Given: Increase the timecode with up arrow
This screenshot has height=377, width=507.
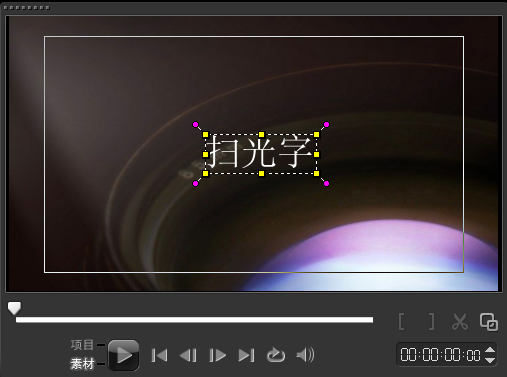Looking at the screenshot, I should pos(490,350).
